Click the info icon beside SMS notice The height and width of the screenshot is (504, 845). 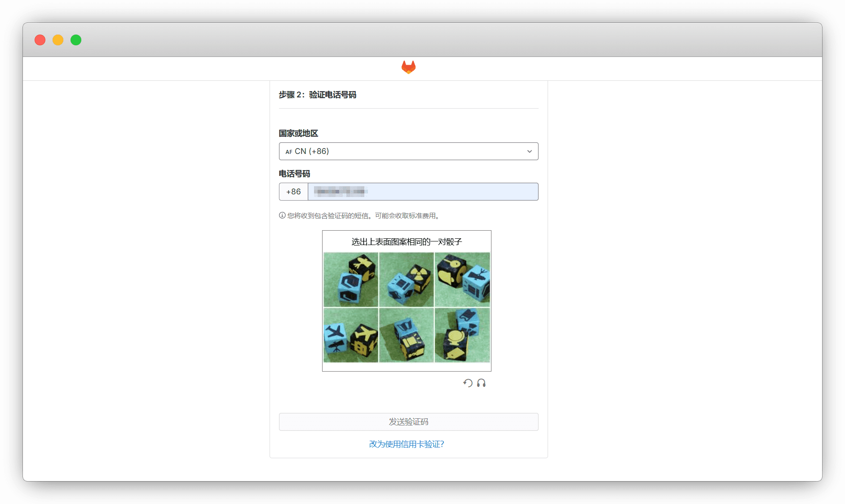(282, 215)
